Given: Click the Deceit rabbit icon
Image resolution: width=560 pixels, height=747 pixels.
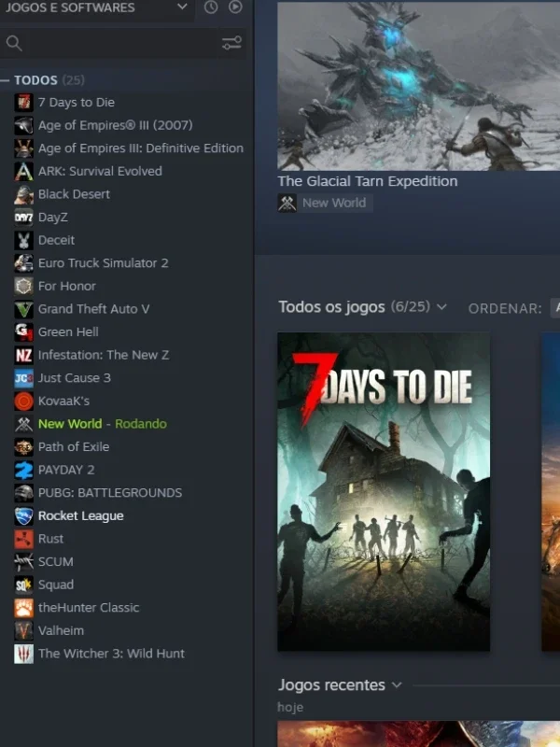Looking at the screenshot, I should click(23, 240).
